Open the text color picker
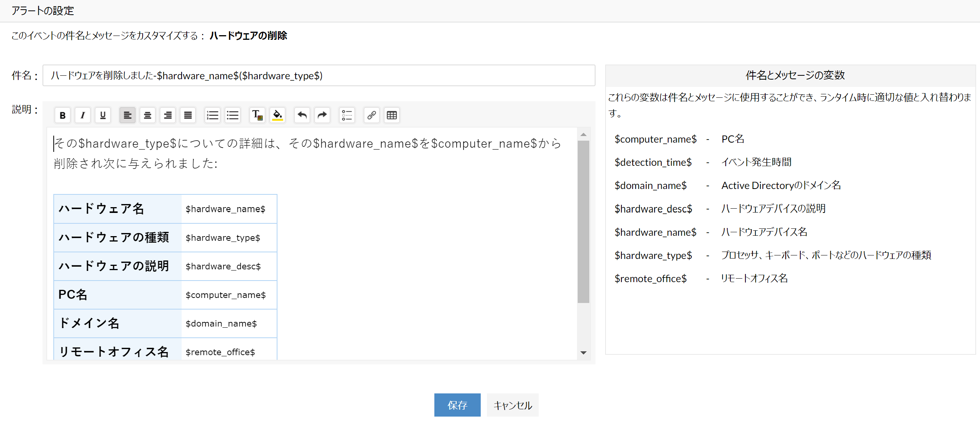Viewport: 980px width, 422px height. tap(257, 115)
